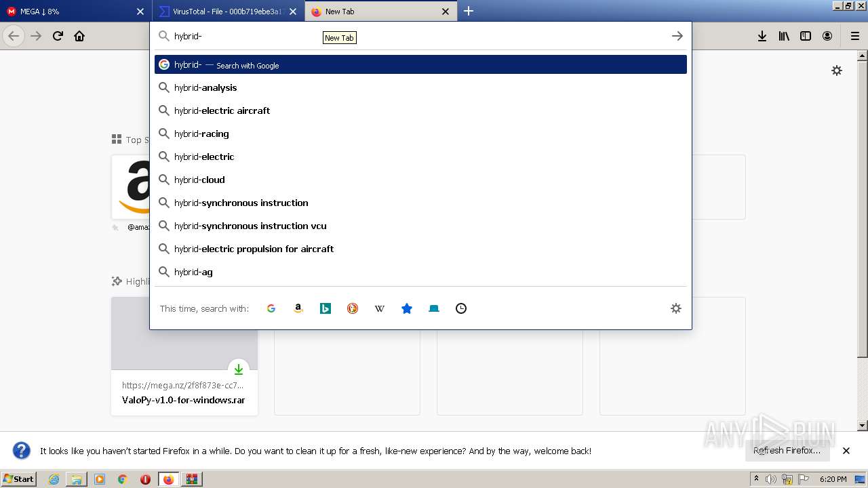Pick hybrid-synchronous instruction suggestion
This screenshot has height=488, width=868.
click(x=420, y=203)
